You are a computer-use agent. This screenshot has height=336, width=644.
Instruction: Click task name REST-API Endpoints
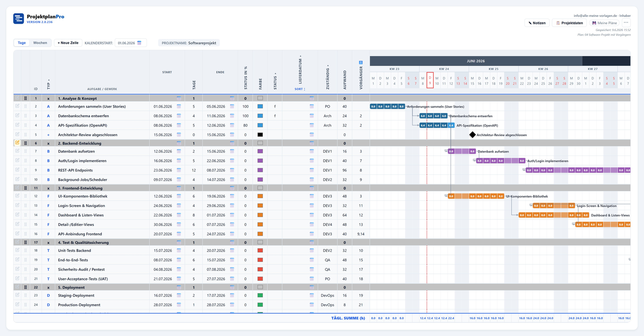tap(75, 170)
